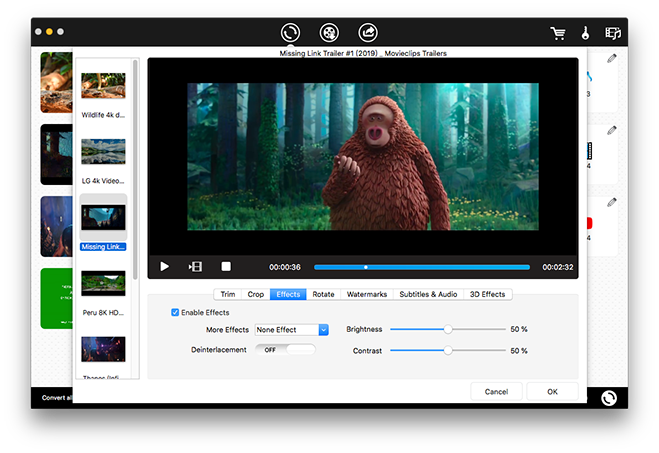Open the More Effects dropdown
The image size is (659, 453).
(x=292, y=329)
